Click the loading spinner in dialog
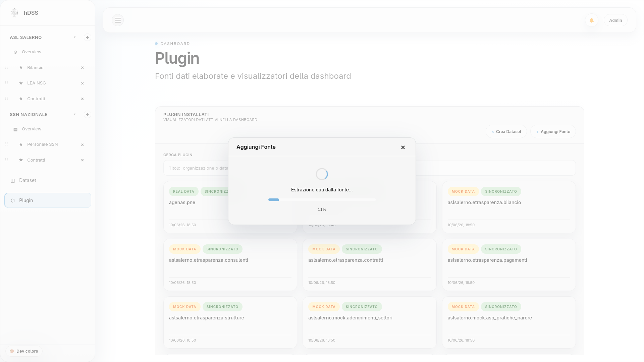Viewport: 644px width, 362px height. click(x=322, y=174)
